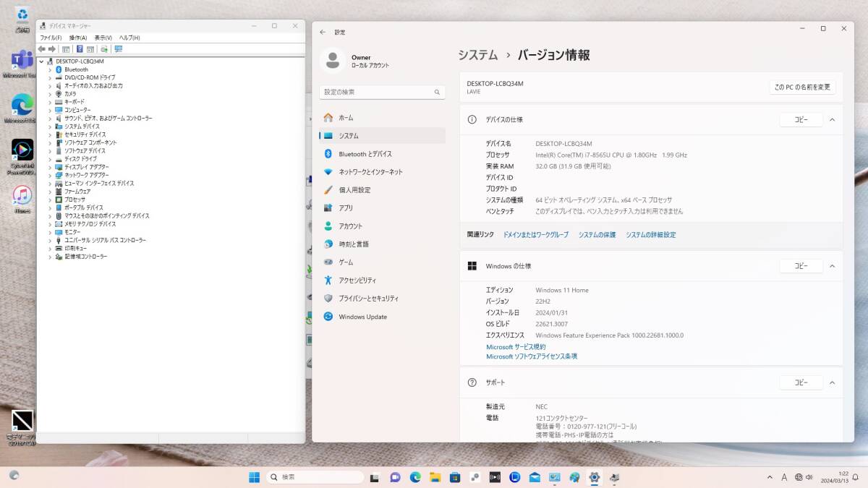Copy the デバイスの仕様 details
The width and height of the screenshot is (868, 488).
point(801,119)
